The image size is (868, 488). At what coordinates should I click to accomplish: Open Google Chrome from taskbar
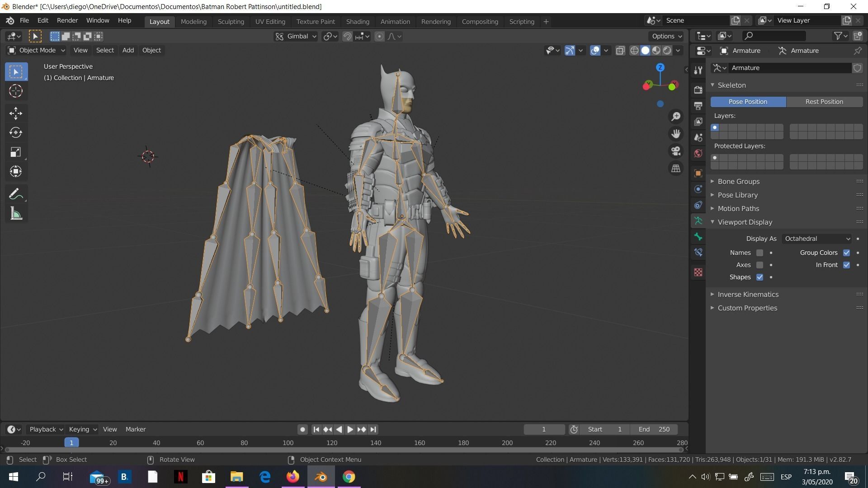click(349, 477)
